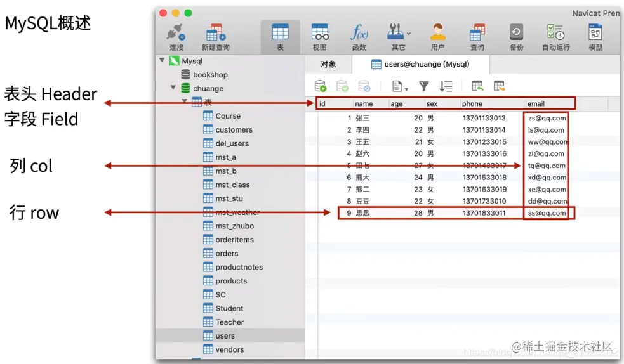Screen dimensions: 624x364
Task: Open the text document dropdown icon
Action: (400, 86)
